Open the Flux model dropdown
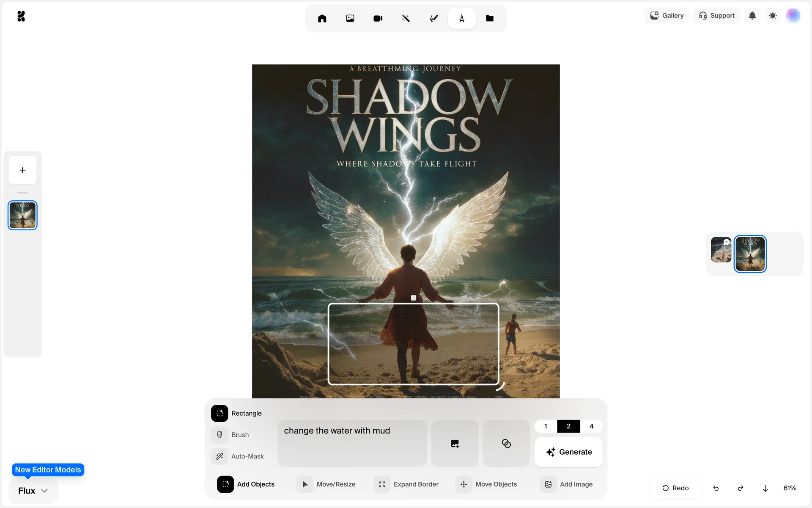The width and height of the screenshot is (812, 508). pyautogui.click(x=33, y=491)
